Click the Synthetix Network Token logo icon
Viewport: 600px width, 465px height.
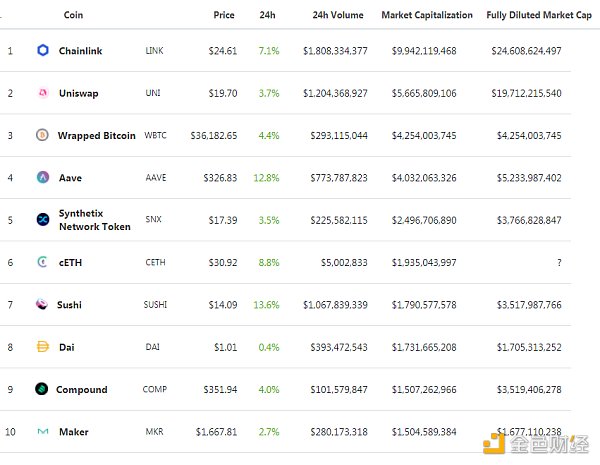(43, 220)
